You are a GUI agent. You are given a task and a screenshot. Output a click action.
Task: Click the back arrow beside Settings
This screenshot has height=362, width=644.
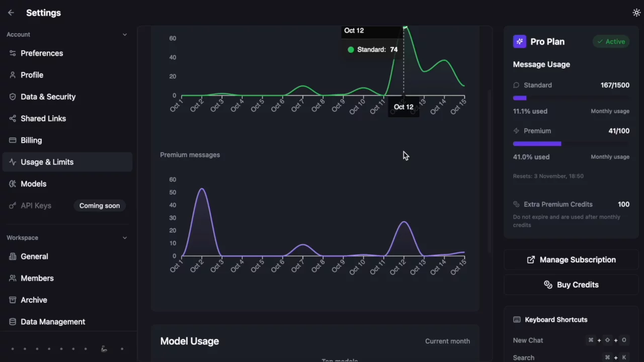point(11,13)
